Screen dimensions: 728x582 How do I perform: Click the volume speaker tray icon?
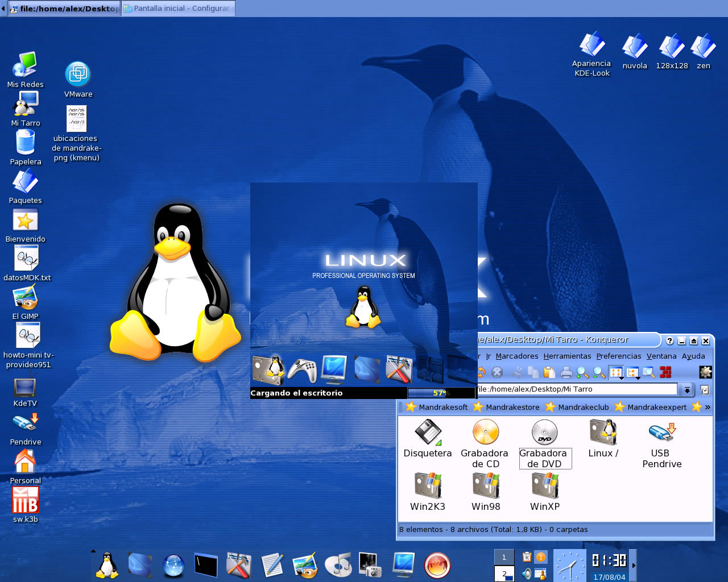click(x=527, y=573)
